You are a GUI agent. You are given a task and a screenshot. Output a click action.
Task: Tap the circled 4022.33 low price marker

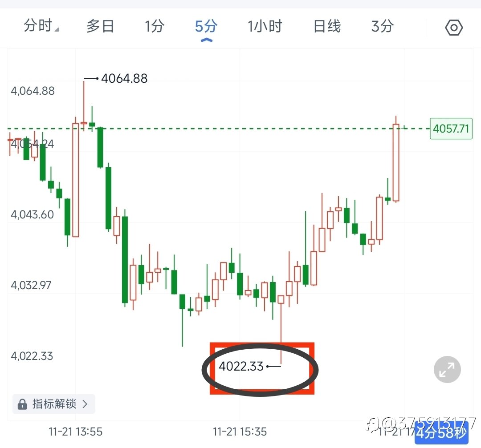[x=241, y=366]
